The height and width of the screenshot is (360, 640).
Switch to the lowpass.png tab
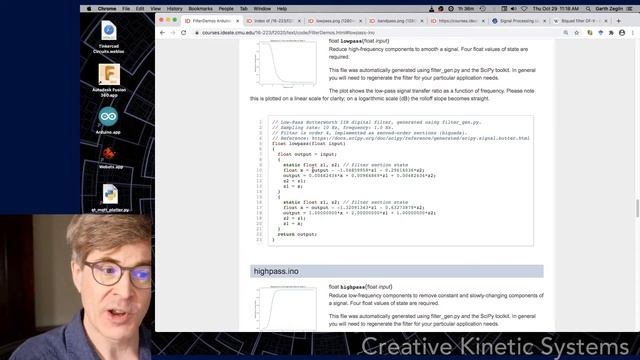coord(334,21)
